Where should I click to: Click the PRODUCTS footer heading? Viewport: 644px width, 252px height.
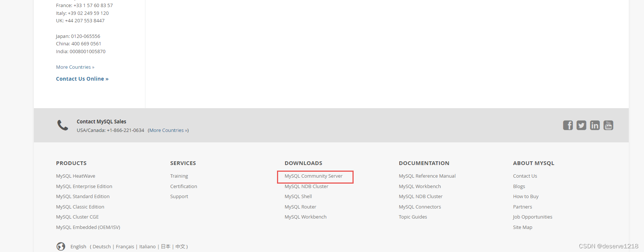tap(71, 163)
